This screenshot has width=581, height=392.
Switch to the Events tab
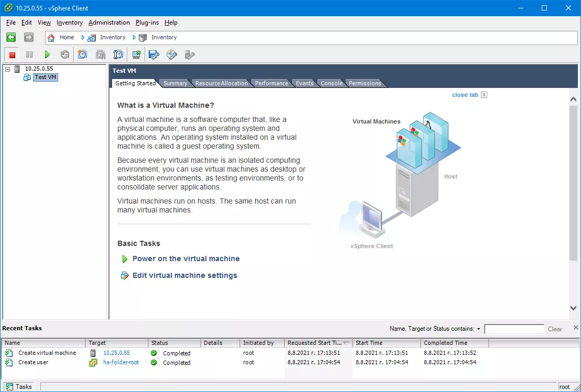click(304, 83)
